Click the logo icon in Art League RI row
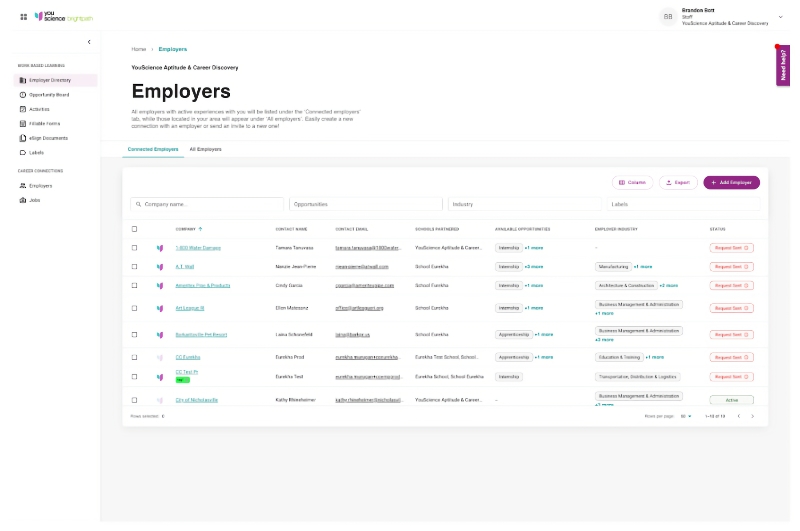The width and height of the screenshot is (800, 531). pyautogui.click(x=160, y=308)
